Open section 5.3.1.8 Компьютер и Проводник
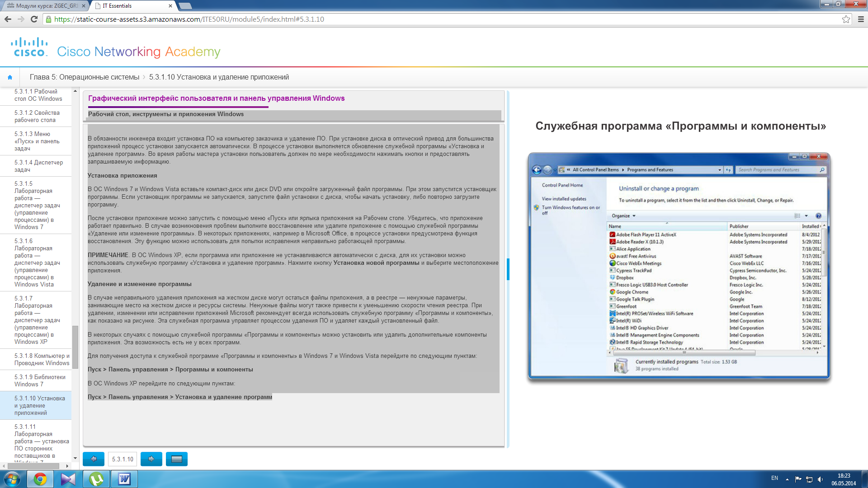Screen dimensions: 868x488 (42, 359)
